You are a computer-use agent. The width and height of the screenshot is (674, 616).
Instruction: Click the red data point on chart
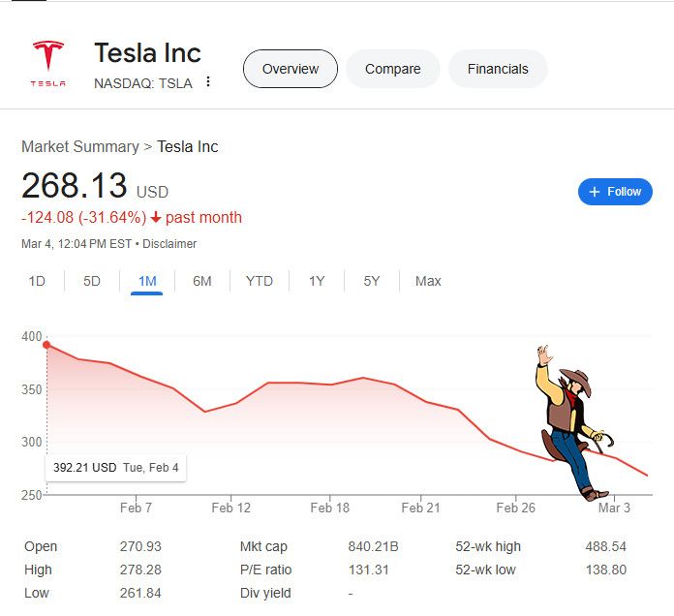[46, 345]
